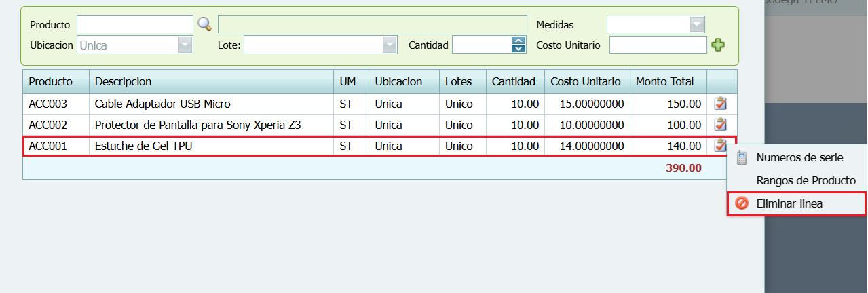Click the 10.00000000 unit cost cell
The height and width of the screenshot is (293, 868).
(588, 125)
